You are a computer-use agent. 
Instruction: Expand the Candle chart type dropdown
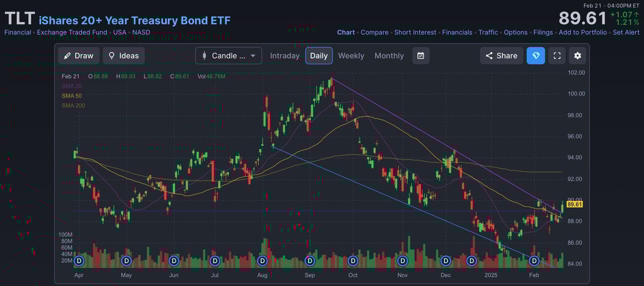click(229, 56)
